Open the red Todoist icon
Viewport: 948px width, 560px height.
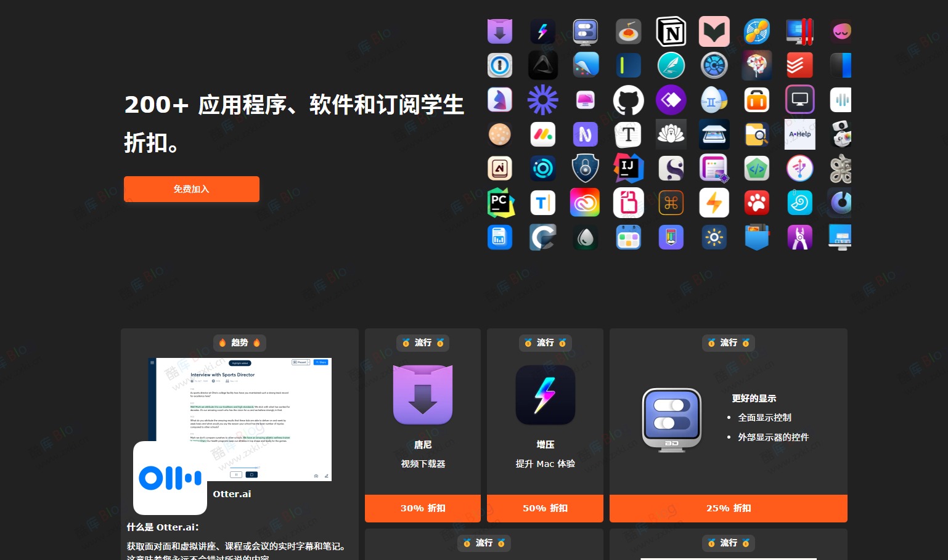tap(800, 65)
